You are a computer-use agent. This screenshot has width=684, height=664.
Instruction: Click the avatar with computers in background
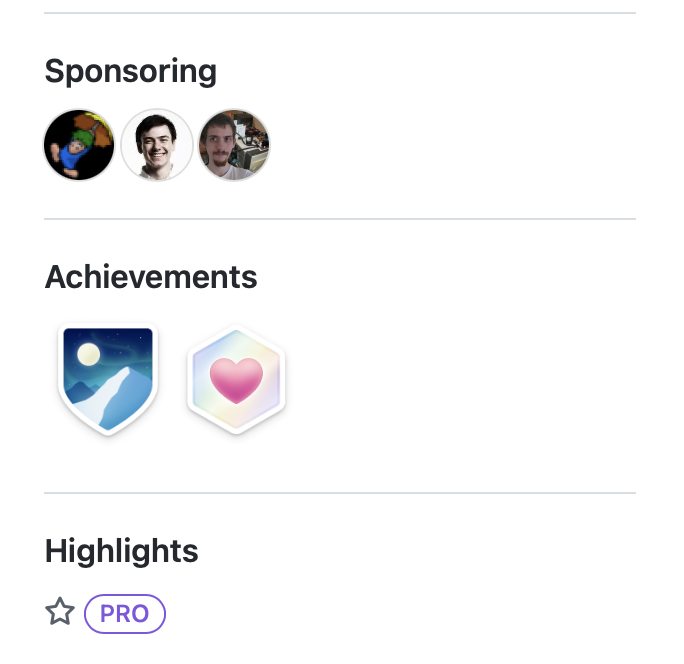click(234, 145)
